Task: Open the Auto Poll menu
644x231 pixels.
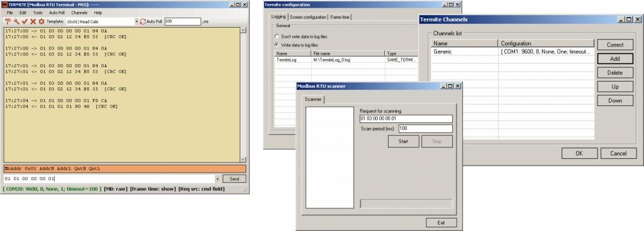Action: pos(57,13)
